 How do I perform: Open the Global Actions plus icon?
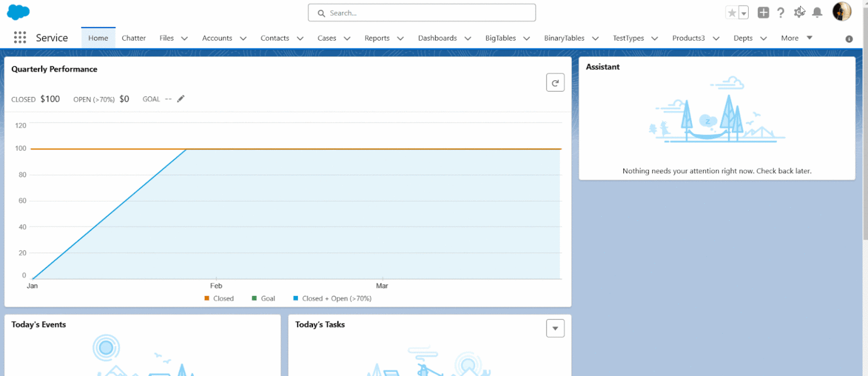763,12
